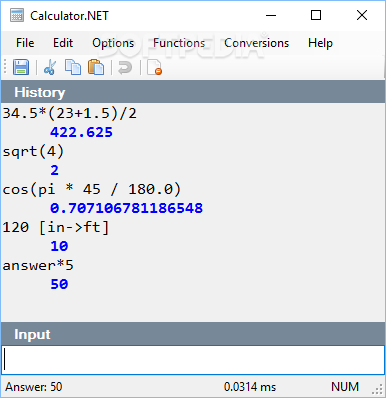Screen dimensions: 386x398
Task: Close the Calculator.NET window
Action: point(362,15)
